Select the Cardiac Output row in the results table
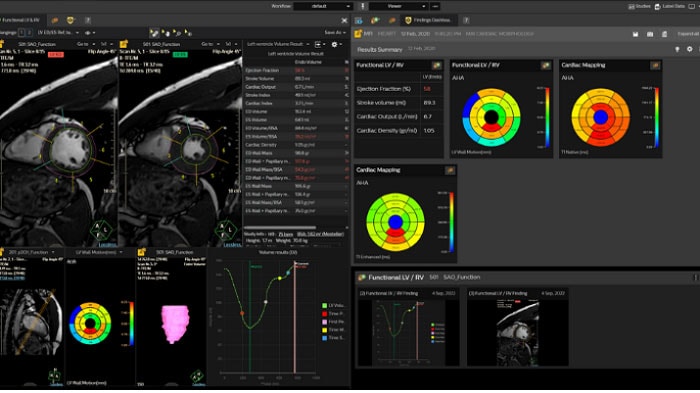The image size is (700, 393). [x=296, y=87]
